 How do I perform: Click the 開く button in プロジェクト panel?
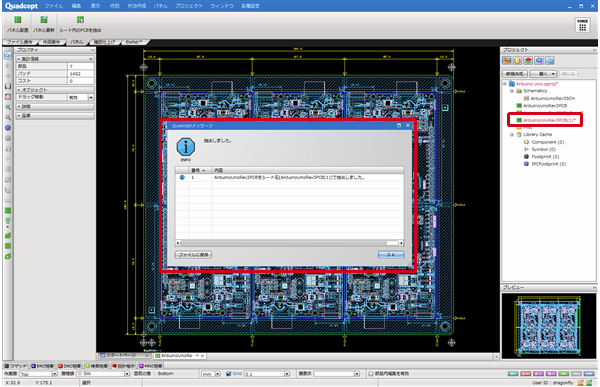click(x=543, y=74)
